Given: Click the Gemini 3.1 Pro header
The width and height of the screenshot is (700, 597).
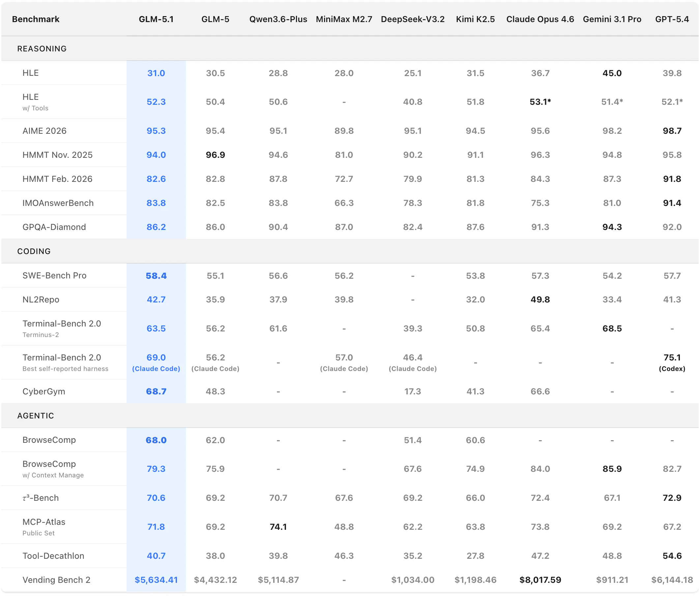Looking at the screenshot, I should coord(612,19).
